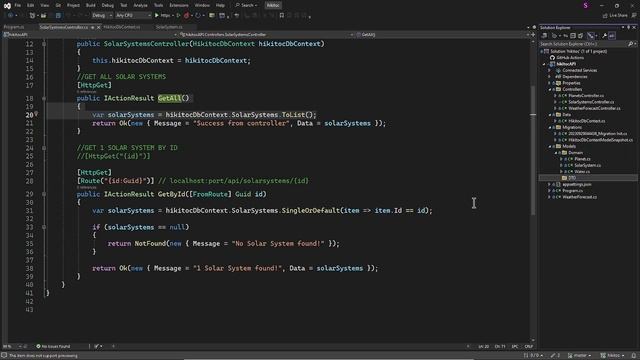Collapse the Models folder node

tap(550, 146)
